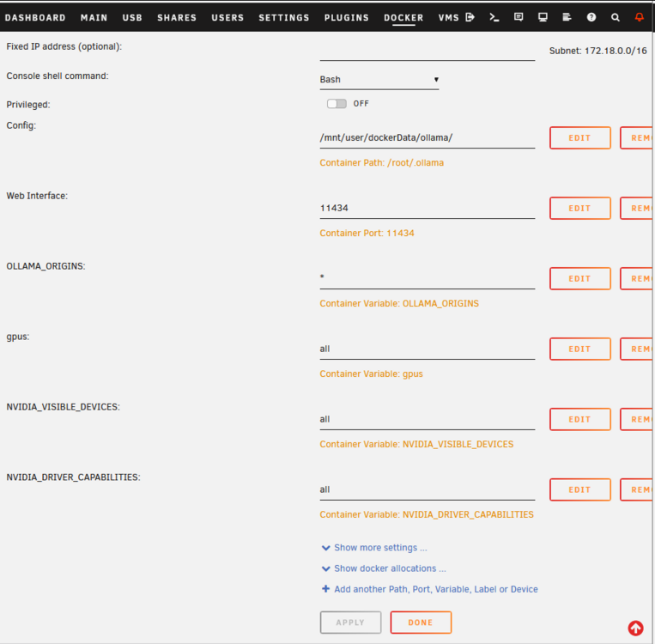Select the Docker tab
655x644 pixels.
tap(403, 17)
